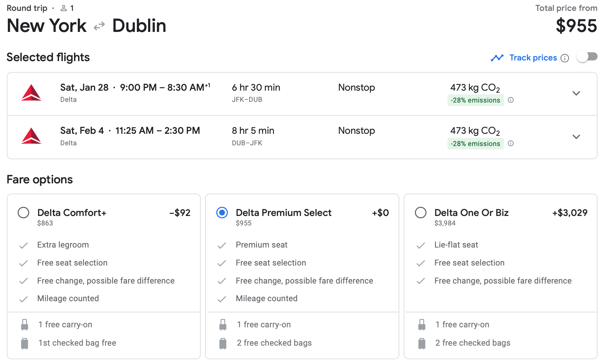Select the Delta Premium Select radio button
603x364 pixels.
(x=222, y=213)
